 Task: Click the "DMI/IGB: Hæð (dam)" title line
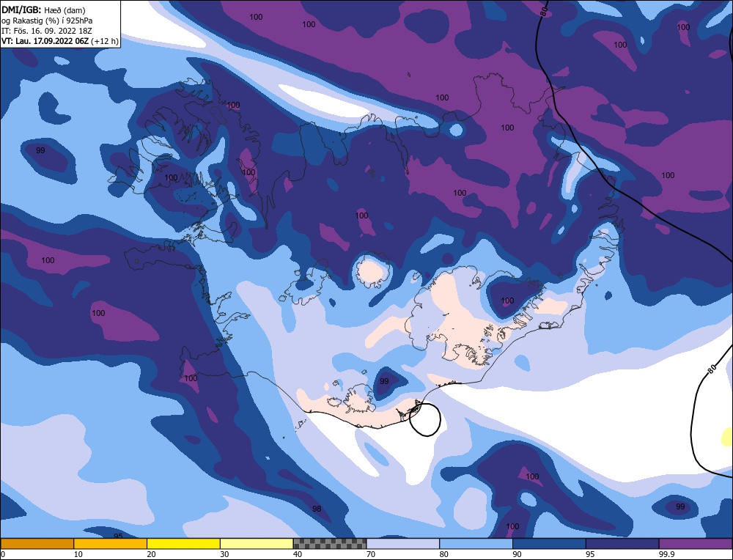click(43, 10)
